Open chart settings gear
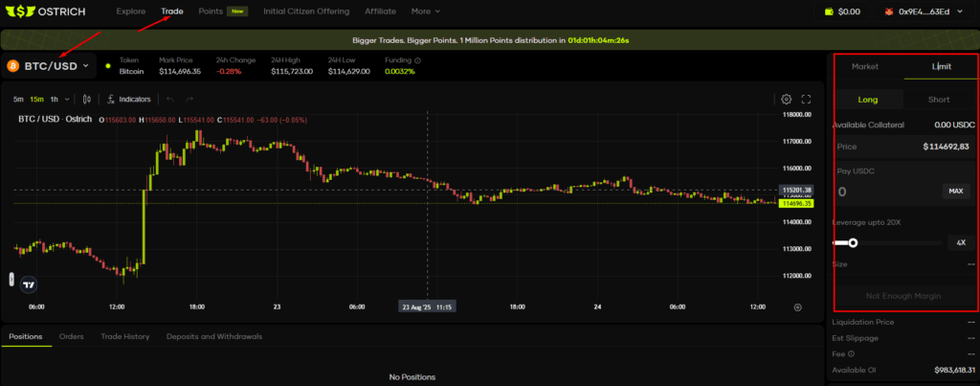Viewport: 980px width, 386px height. coord(786,99)
